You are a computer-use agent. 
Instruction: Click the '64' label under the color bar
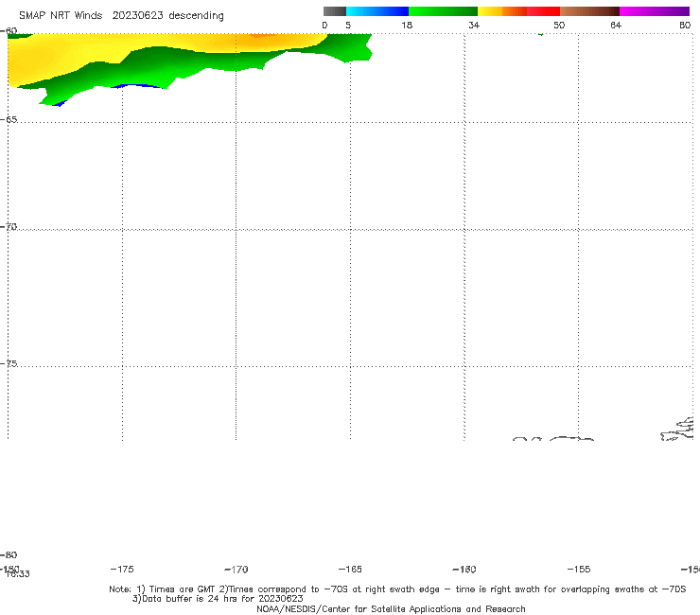click(616, 25)
